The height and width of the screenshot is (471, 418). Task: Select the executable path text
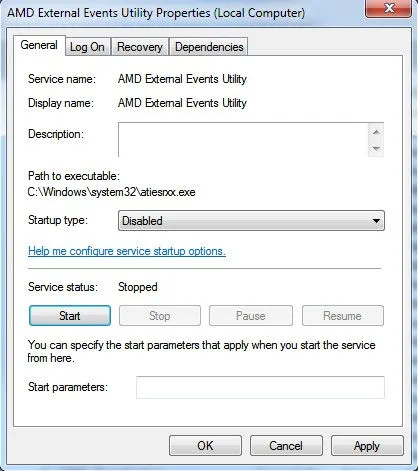click(111, 192)
